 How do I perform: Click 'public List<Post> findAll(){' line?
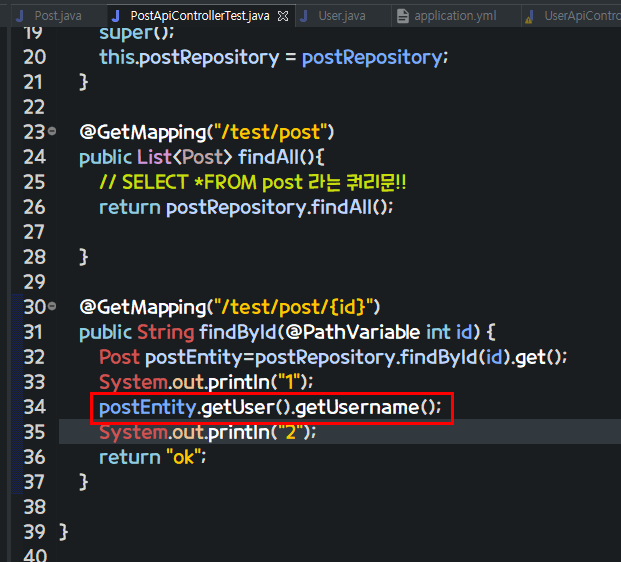point(202,157)
